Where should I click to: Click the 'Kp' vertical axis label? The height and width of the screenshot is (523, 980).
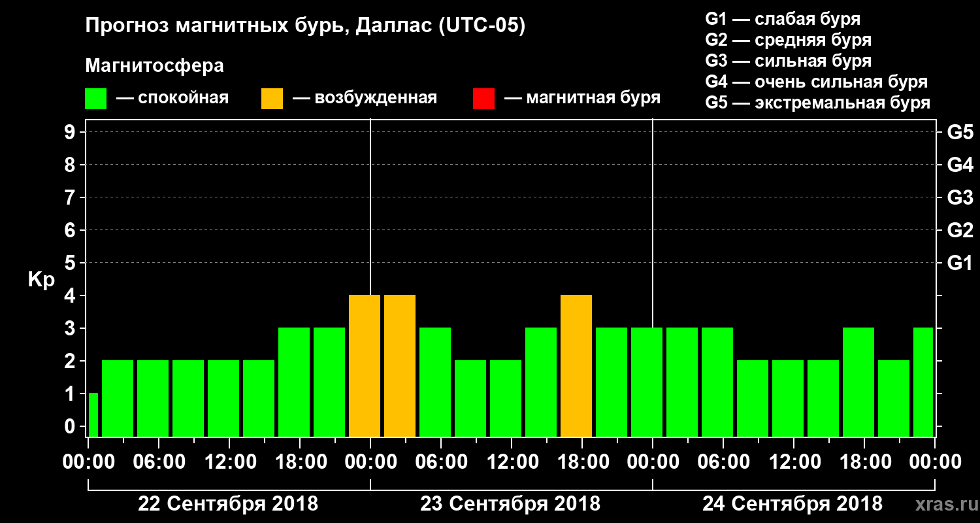pos(41,279)
